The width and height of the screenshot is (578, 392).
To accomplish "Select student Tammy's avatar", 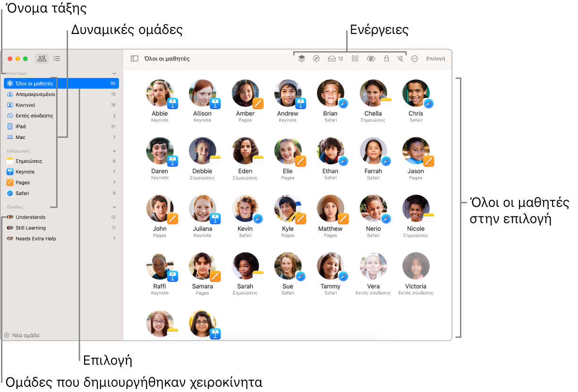I will [x=331, y=266].
